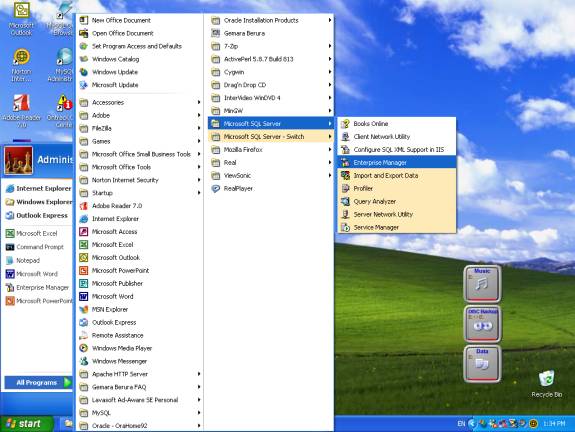Open Enterprise Manager in SQL Server submenu

396,162
